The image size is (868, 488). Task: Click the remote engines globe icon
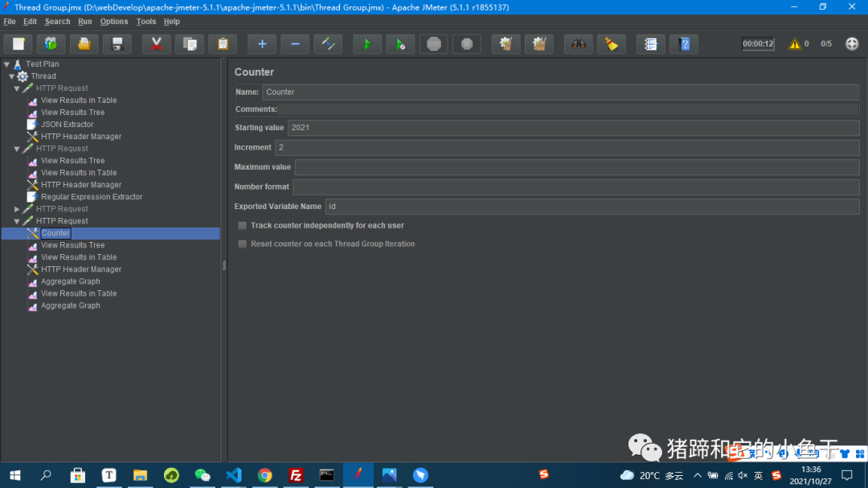pos(852,43)
